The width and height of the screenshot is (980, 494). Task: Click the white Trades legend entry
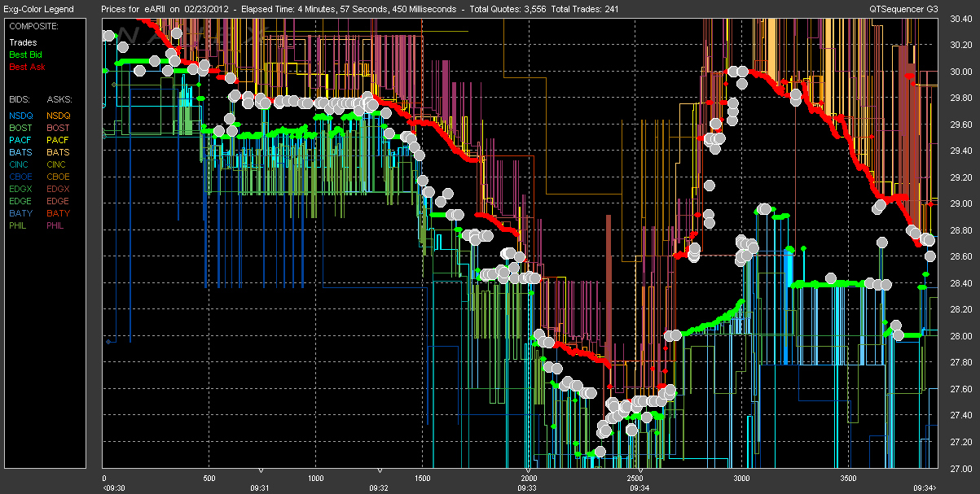pyautogui.click(x=23, y=42)
